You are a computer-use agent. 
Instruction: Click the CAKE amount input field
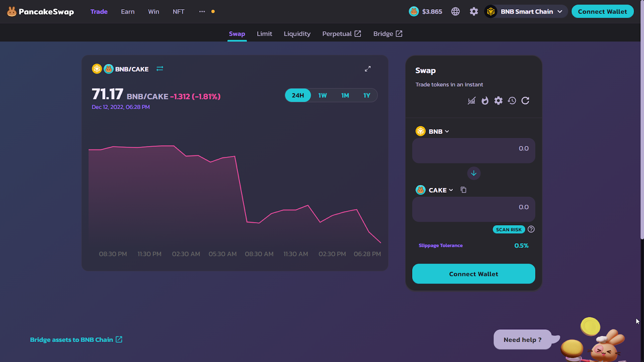[x=474, y=209]
